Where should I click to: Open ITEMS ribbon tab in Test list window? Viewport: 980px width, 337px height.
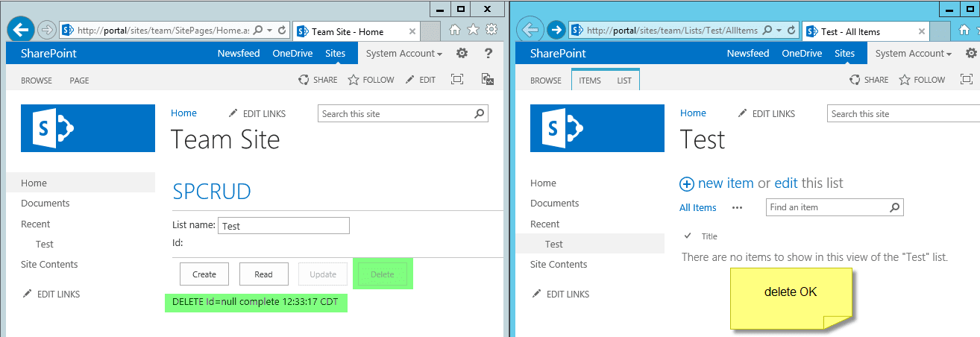pyautogui.click(x=590, y=81)
